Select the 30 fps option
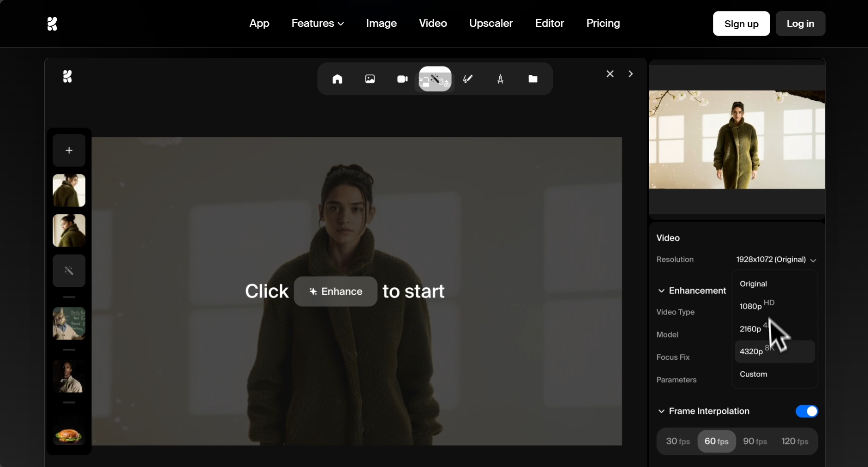The width and height of the screenshot is (868, 467). point(678,441)
